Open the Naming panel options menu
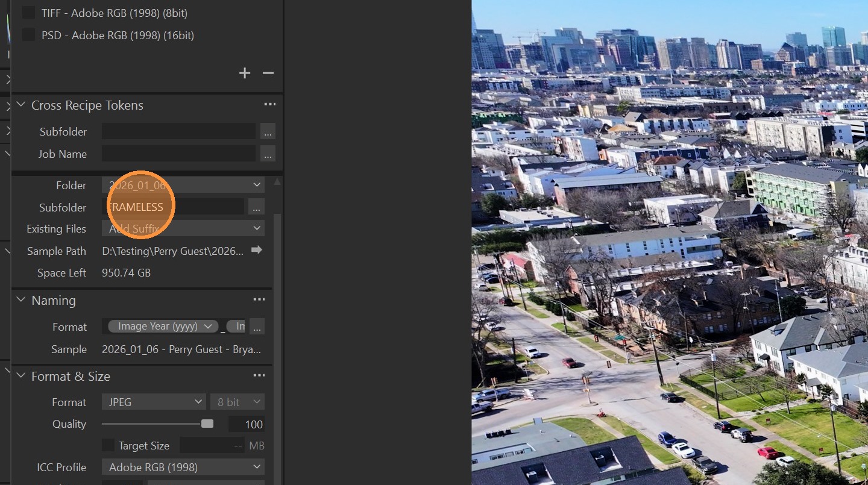868x485 pixels. coord(259,300)
